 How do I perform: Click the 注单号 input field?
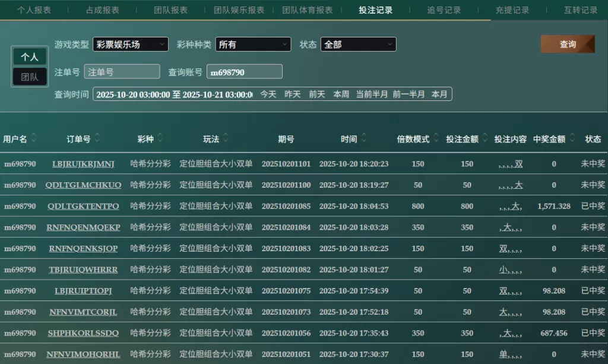[122, 72]
